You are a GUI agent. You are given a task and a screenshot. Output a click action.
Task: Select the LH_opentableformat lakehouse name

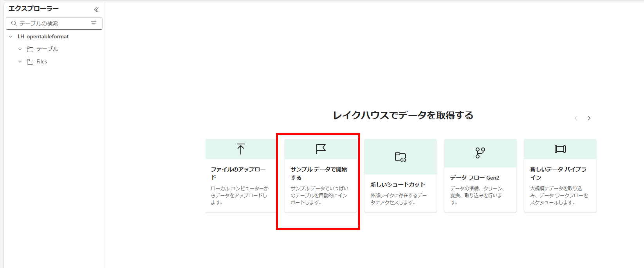pos(43,36)
